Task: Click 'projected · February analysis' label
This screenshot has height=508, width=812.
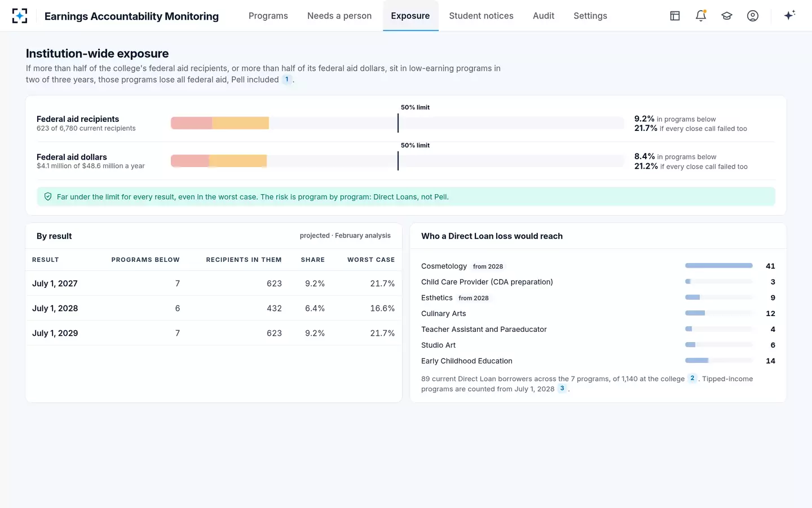Action: coord(345,235)
